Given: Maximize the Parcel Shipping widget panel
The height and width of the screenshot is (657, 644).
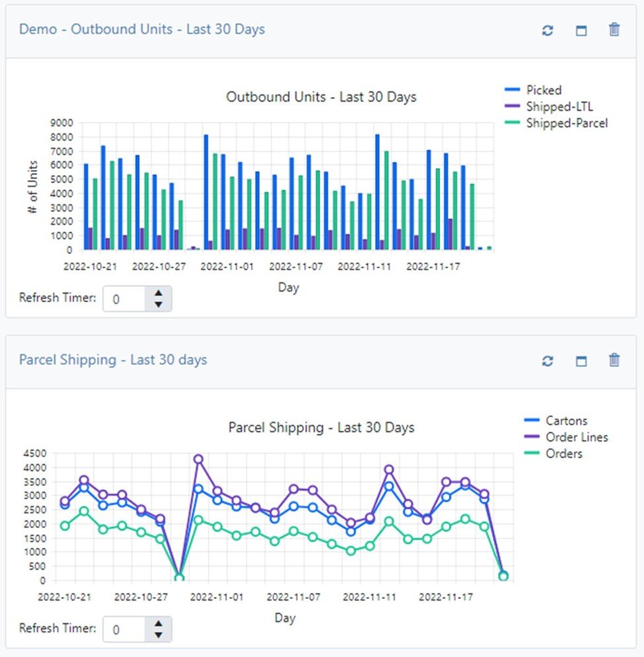Looking at the screenshot, I should [x=581, y=361].
